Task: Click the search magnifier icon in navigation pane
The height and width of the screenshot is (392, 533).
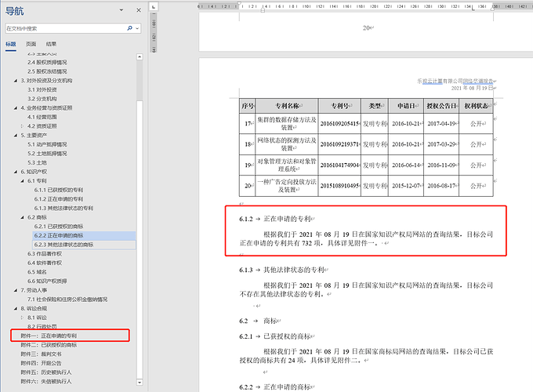Action: pos(129,28)
